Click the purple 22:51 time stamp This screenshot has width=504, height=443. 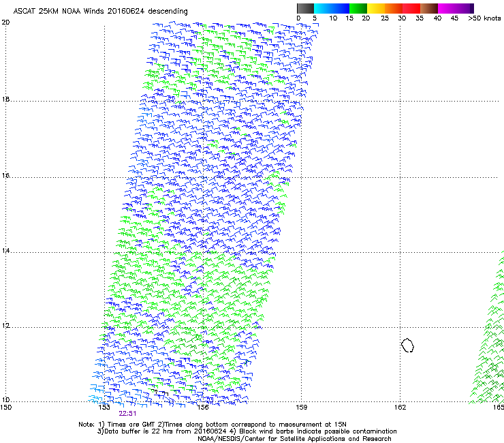click(127, 414)
